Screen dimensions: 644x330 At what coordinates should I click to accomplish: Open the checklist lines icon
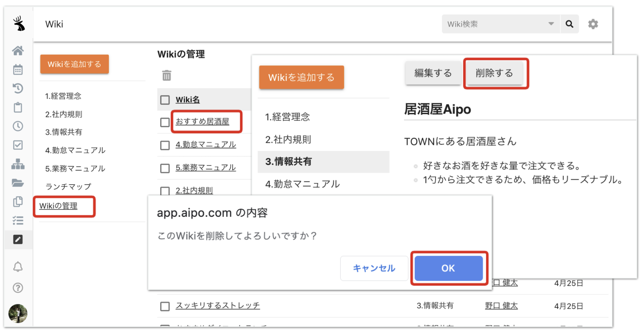pos(18,221)
